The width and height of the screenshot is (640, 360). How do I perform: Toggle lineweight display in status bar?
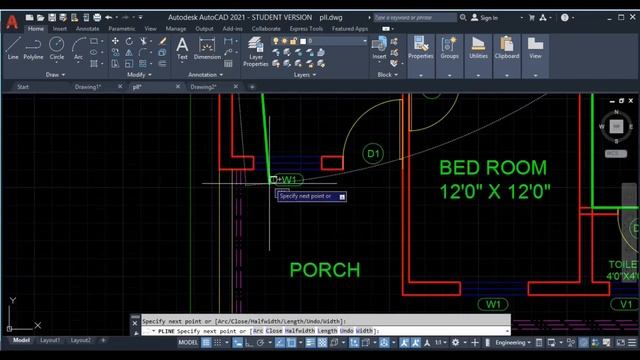click(311, 342)
